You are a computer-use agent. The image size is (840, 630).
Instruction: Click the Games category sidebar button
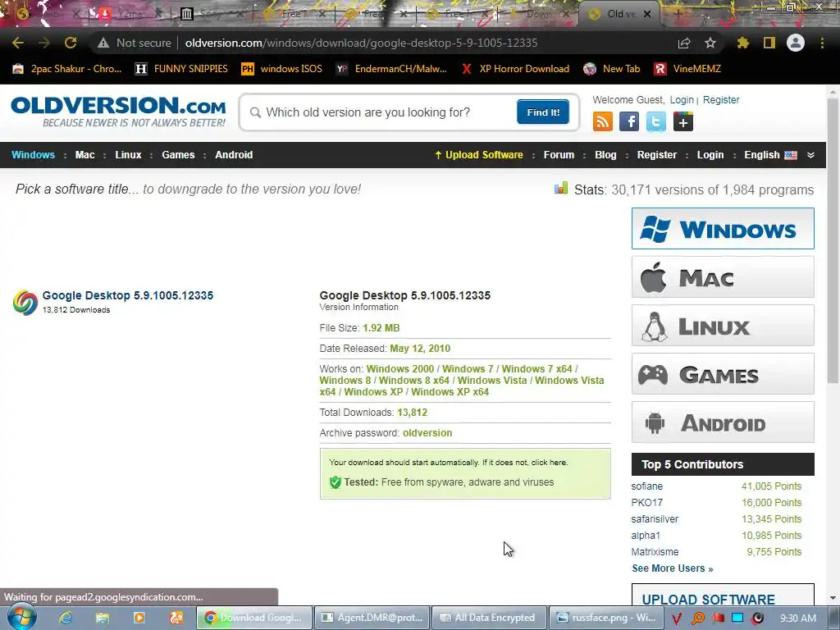click(723, 374)
